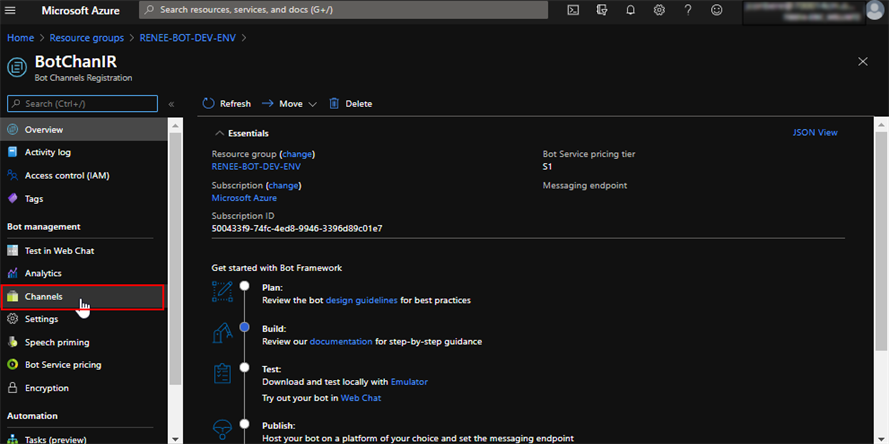This screenshot has height=444, width=889.
Task: Focus the global search resources box
Action: (344, 10)
